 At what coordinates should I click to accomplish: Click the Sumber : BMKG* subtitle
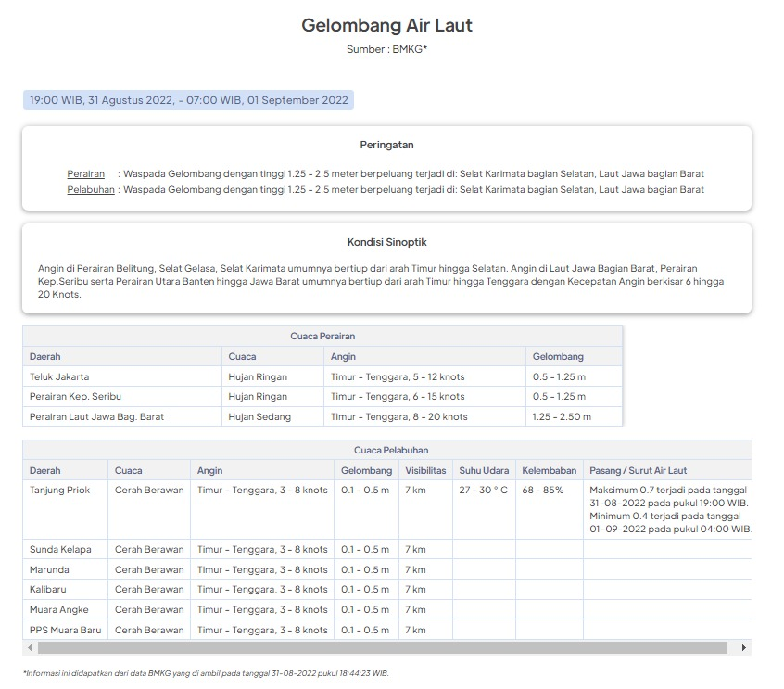point(386,49)
